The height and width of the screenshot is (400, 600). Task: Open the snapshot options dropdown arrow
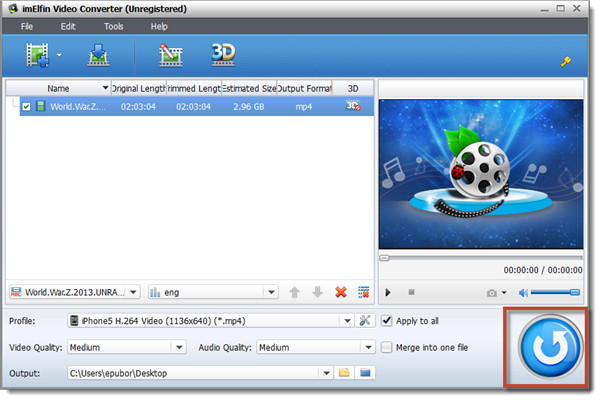(504, 292)
